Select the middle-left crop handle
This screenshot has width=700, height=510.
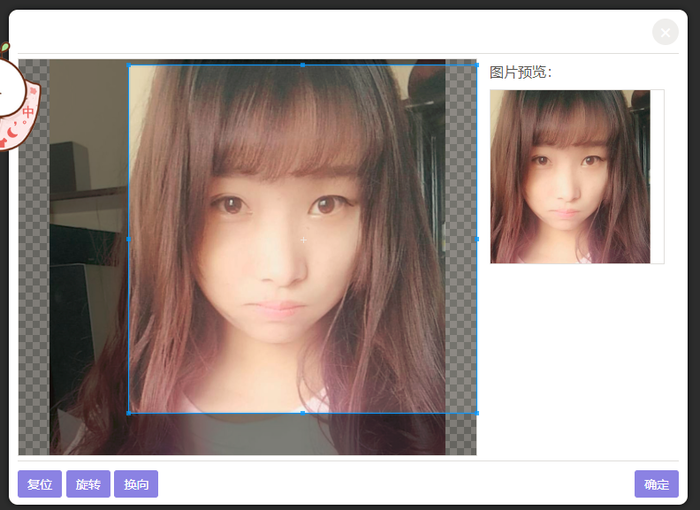pyautogui.click(x=129, y=239)
